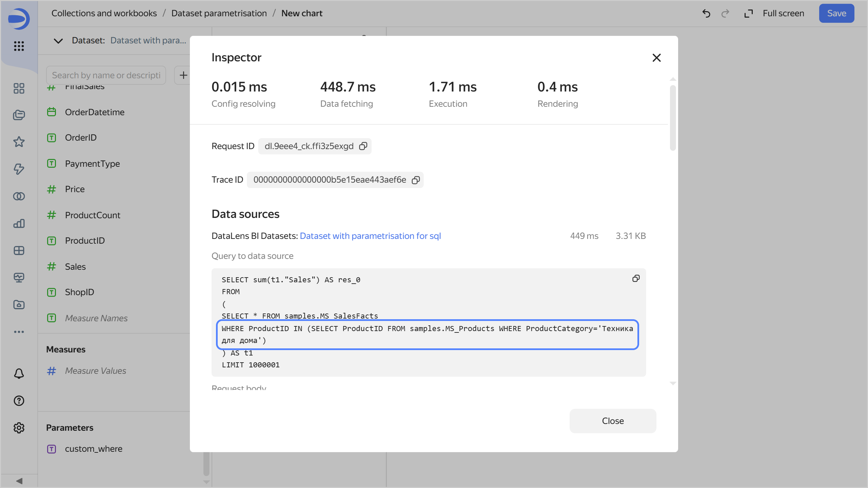Open Dataset with parametrisation for sql link
Image resolution: width=868 pixels, height=488 pixels.
pyautogui.click(x=370, y=236)
